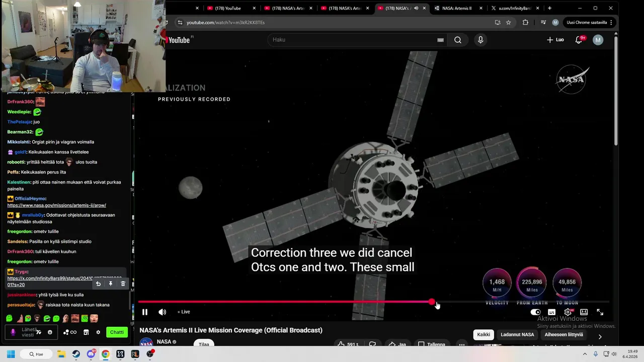Toggle the autoplay switch in player controls
The width and height of the screenshot is (644, 362).
point(536,312)
